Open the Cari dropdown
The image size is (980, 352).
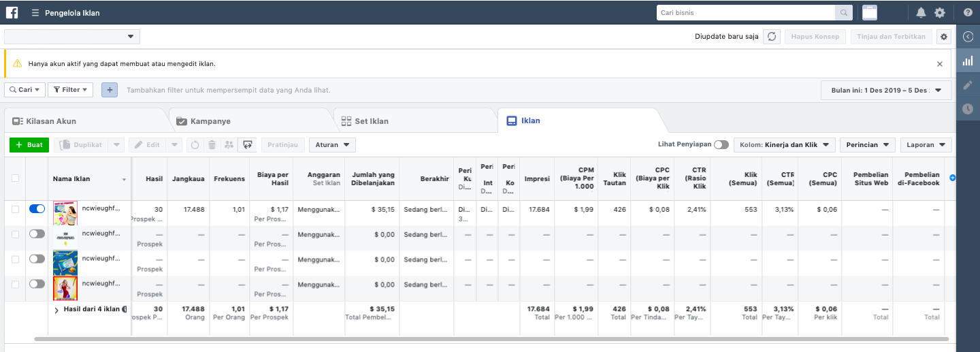25,90
